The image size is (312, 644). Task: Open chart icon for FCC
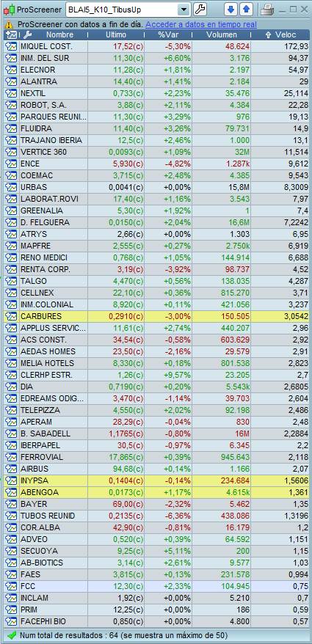click(x=10, y=586)
